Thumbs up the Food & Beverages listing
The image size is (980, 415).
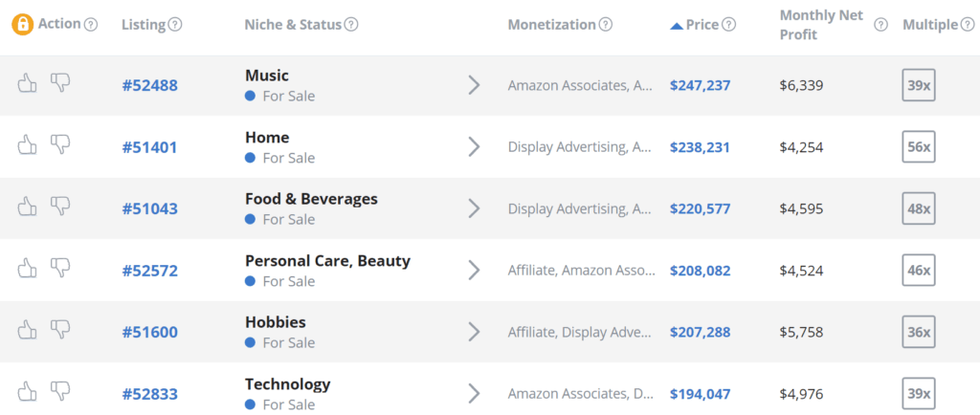pos(27,206)
